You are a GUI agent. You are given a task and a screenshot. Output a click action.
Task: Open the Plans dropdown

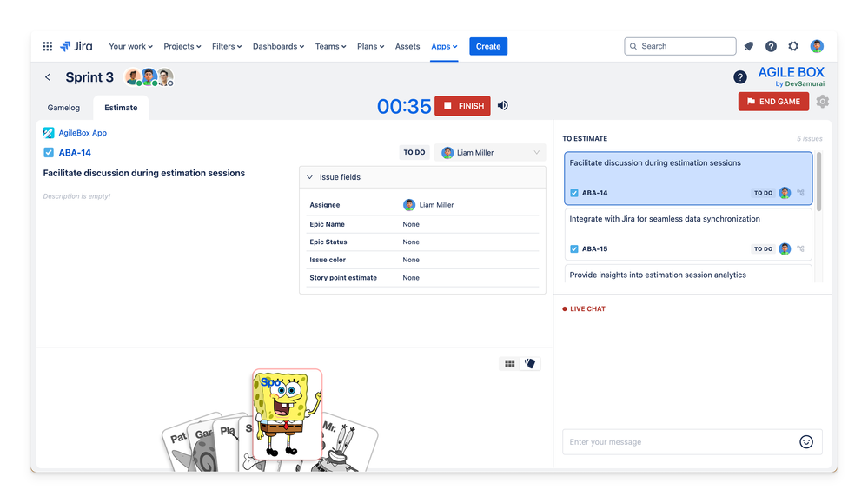(x=370, y=47)
